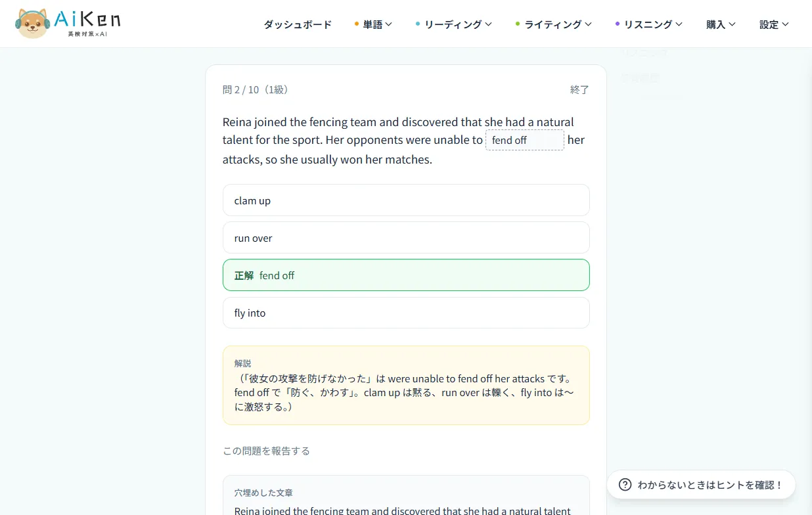Select the answer option run over
This screenshot has height=515, width=812.
(406, 238)
